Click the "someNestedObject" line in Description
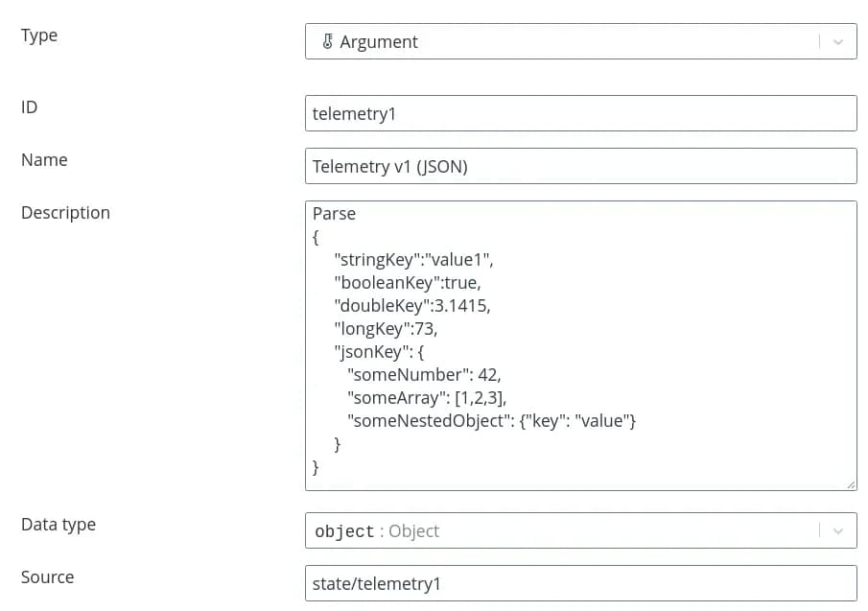868x611 pixels. 492,421
